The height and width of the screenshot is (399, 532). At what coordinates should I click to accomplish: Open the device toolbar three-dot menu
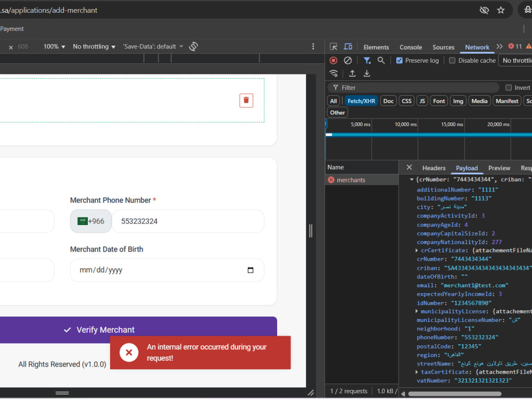(313, 46)
